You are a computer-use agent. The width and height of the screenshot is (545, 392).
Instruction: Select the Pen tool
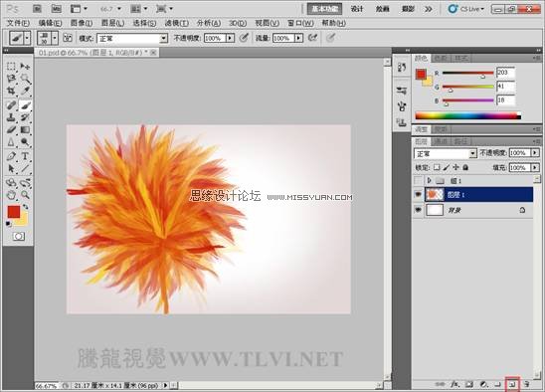click(x=11, y=156)
